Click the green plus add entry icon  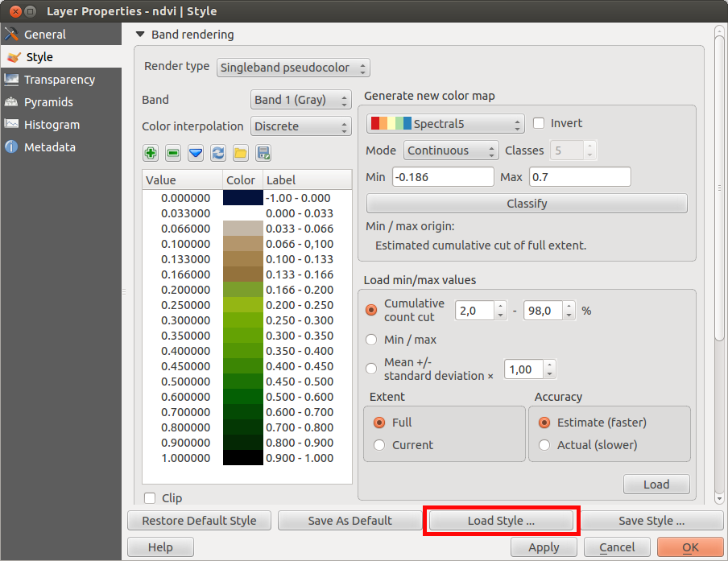point(151,153)
